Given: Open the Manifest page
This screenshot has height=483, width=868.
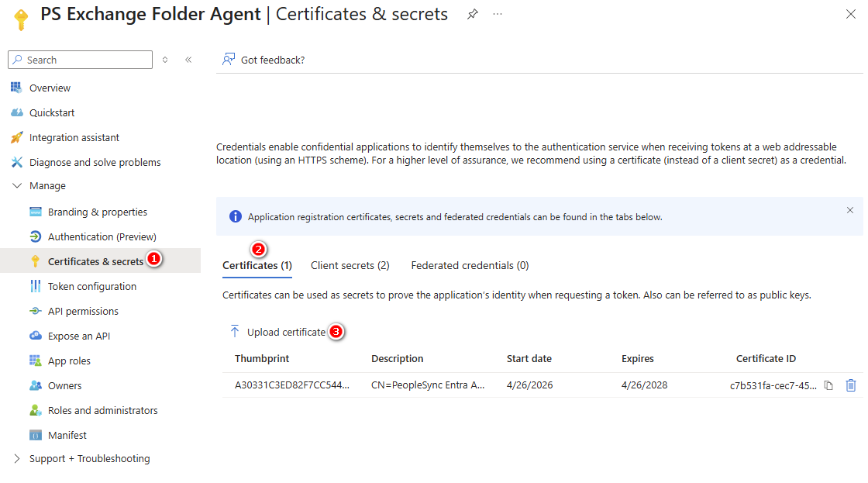Looking at the screenshot, I should pyautogui.click(x=67, y=436).
